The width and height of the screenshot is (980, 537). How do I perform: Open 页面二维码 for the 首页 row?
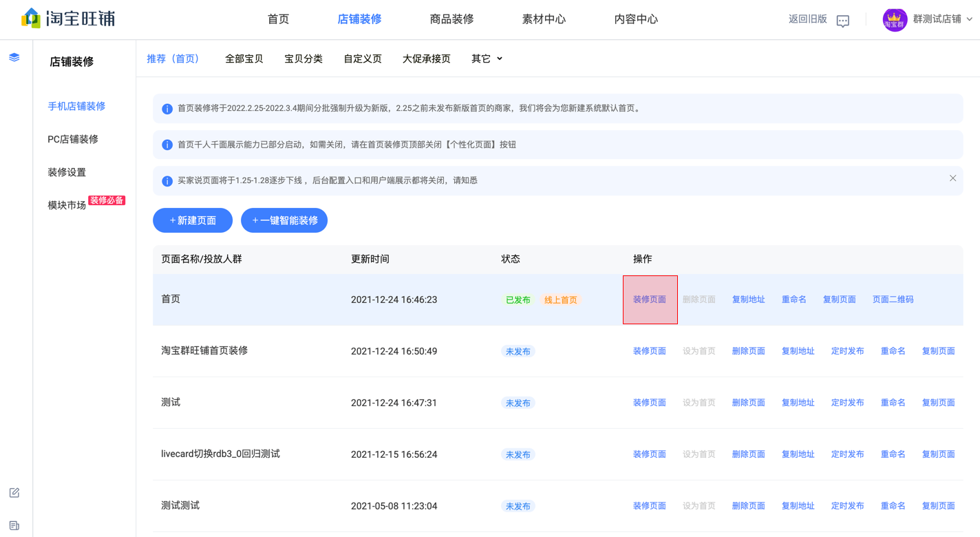coord(893,299)
